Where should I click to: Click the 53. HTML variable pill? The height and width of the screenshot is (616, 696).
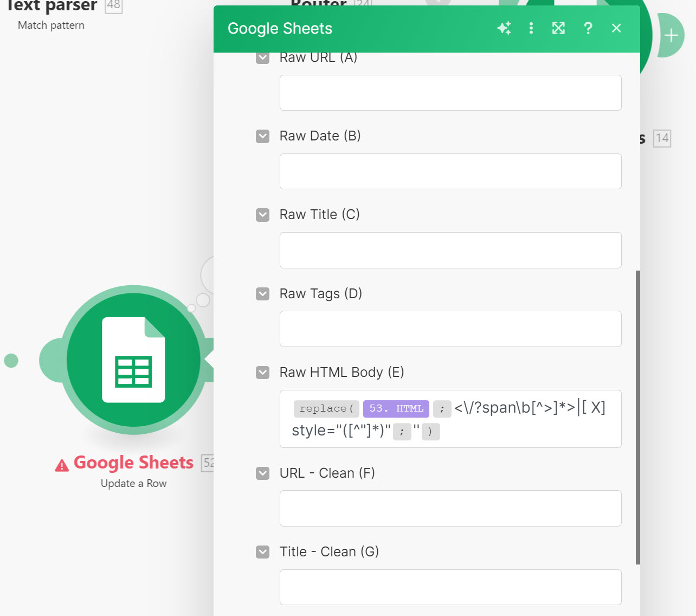396,409
